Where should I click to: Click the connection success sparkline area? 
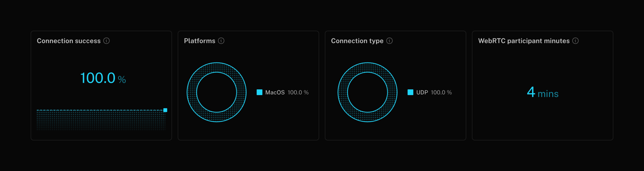[x=100, y=120]
